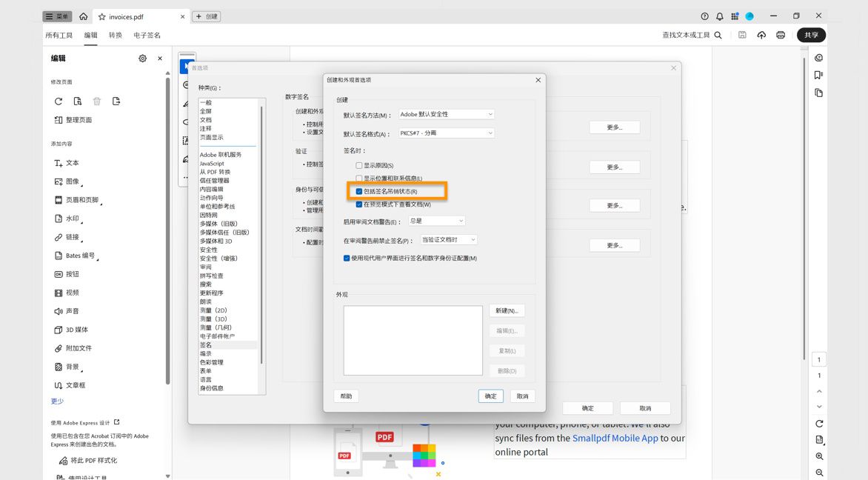This screenshot has height=480, width=868.
Task: Switch to the 转换 tab
Action: tap(116, 35)
